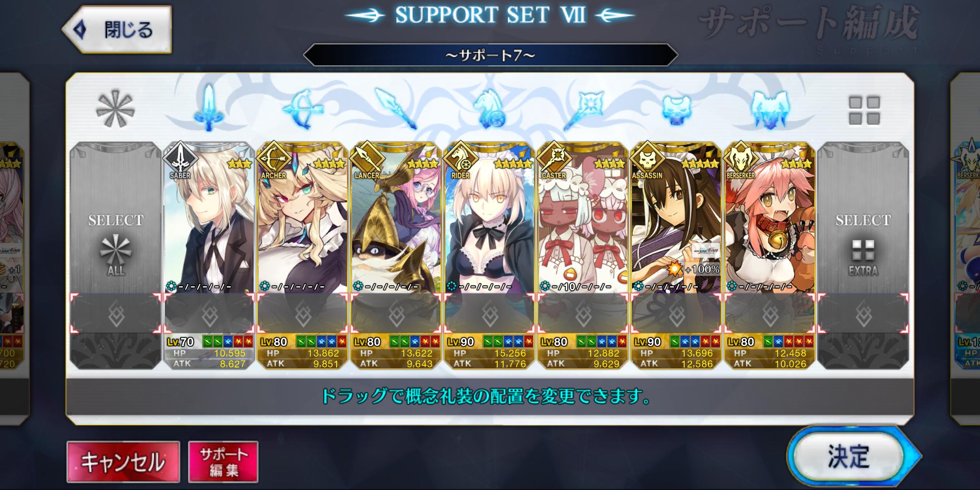This screenshot has height=490, width=980.
Task: Click the All class asterisk icon
Action: coord(116,109)
